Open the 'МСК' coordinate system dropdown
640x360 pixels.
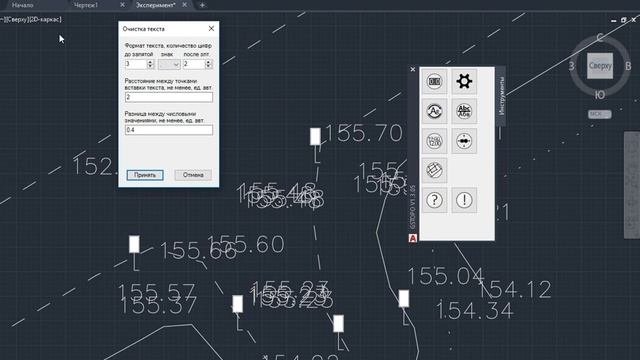coord(600,114)
